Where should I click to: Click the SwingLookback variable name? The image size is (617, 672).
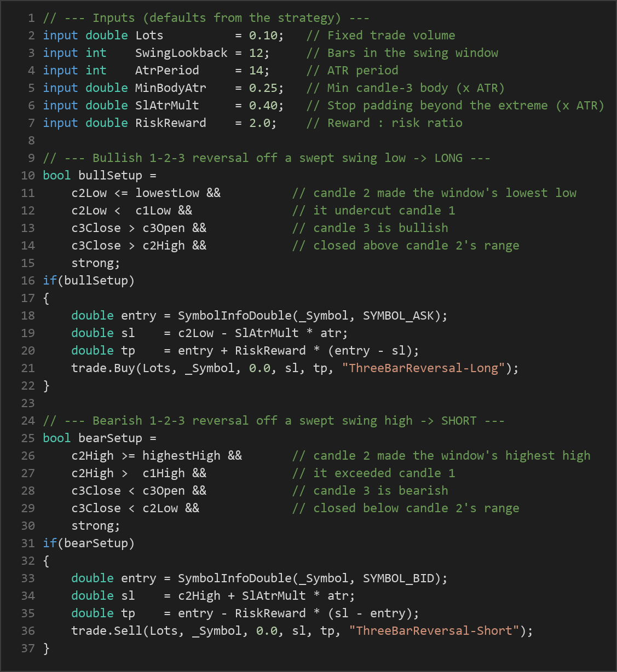point(181,53)
